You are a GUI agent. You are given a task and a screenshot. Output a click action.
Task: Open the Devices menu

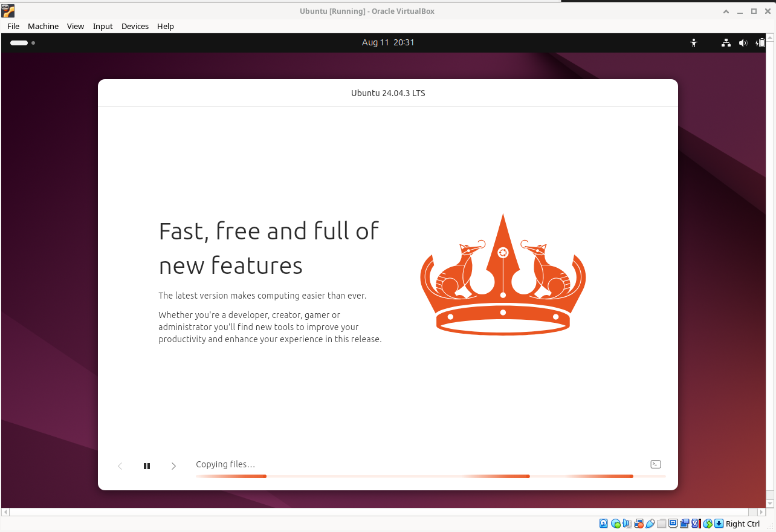click(x=135, y=26)
